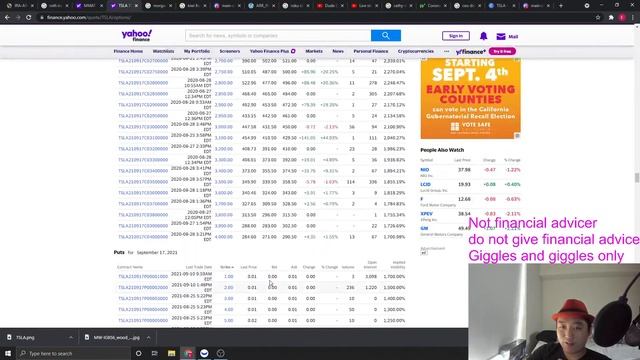Expand second download item options chevron
This screenshot has height=360, width=640.
[148, 338]
